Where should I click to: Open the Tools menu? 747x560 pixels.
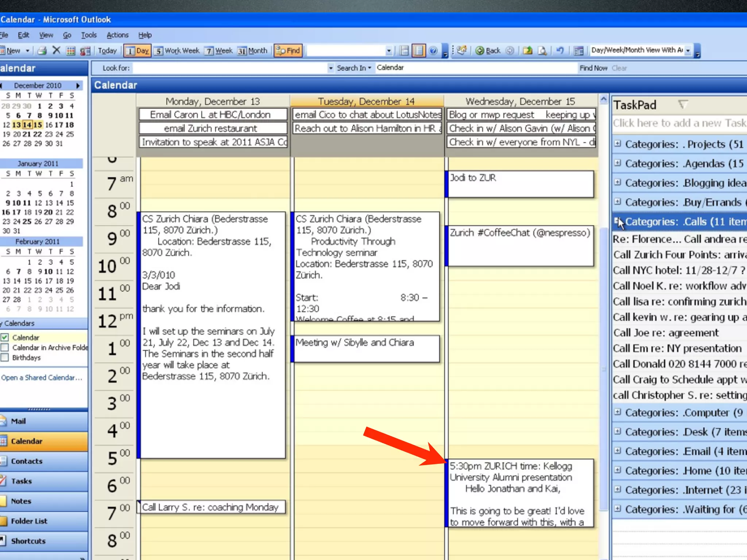(89, 35)
